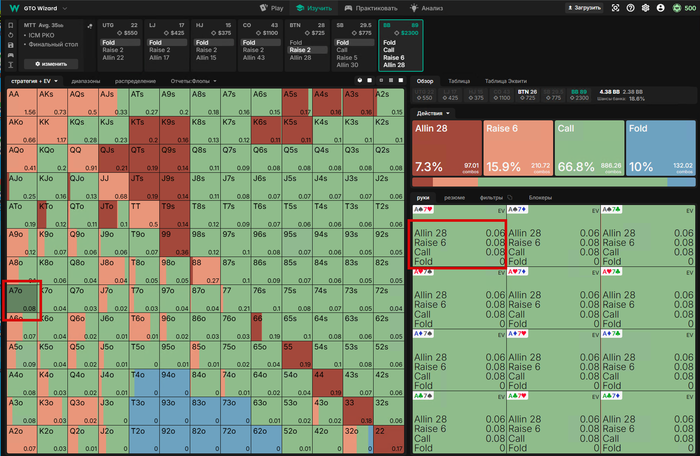Screen dimensions: 700x456
Task: Click the A♣7♦ card combo badge
Action: point(612,396)
